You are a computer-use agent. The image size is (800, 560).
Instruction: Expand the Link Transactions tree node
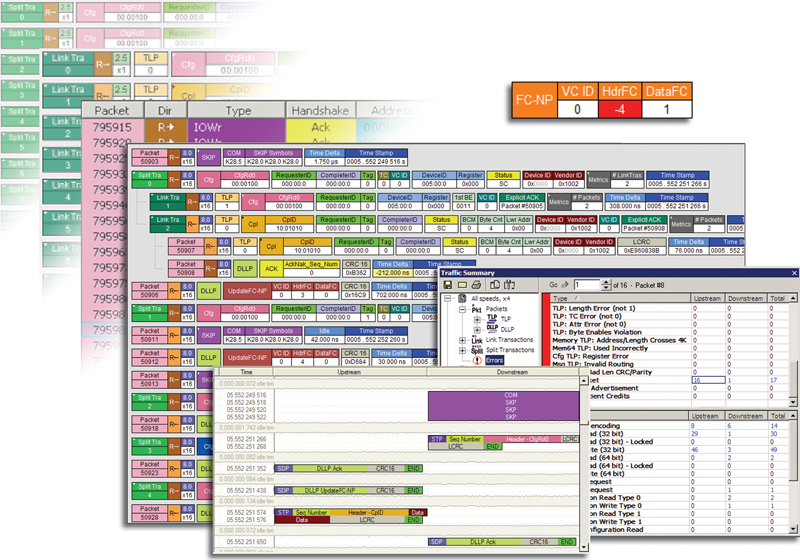coord(462,340)
